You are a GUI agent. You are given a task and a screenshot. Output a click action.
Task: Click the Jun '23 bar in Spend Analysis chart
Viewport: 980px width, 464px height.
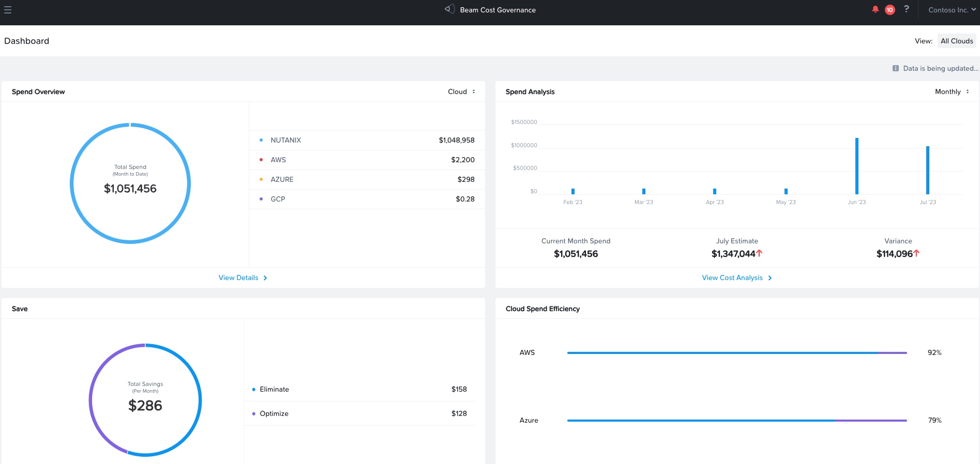(x=856, y=166)
